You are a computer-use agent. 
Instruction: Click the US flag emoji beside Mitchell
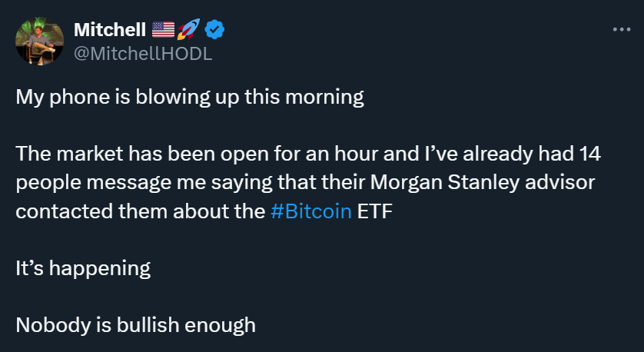click(x=163, y=31)
